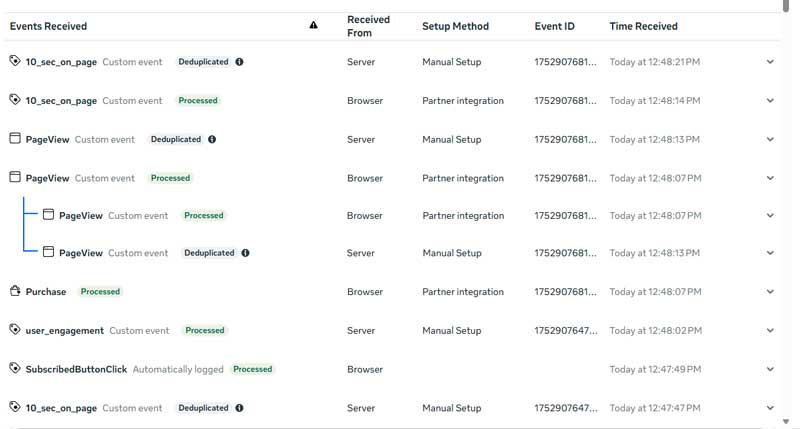Viewport: 800px width, 429px height.
Task: Expand the user_engagement row chevron
Action: coord(770,331)
